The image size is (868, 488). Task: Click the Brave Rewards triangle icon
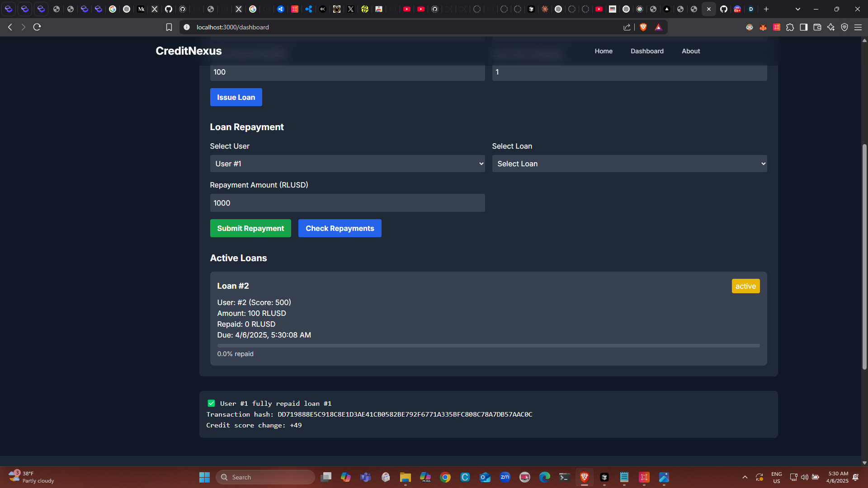(658, 27)
